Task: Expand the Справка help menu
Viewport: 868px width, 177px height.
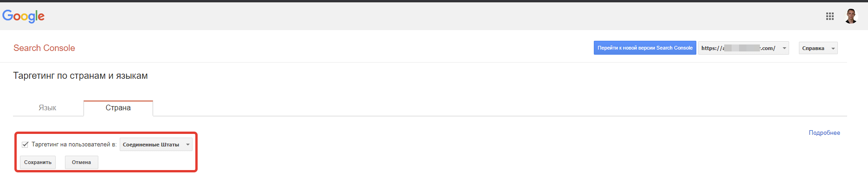Action: [x=818, y=48]
